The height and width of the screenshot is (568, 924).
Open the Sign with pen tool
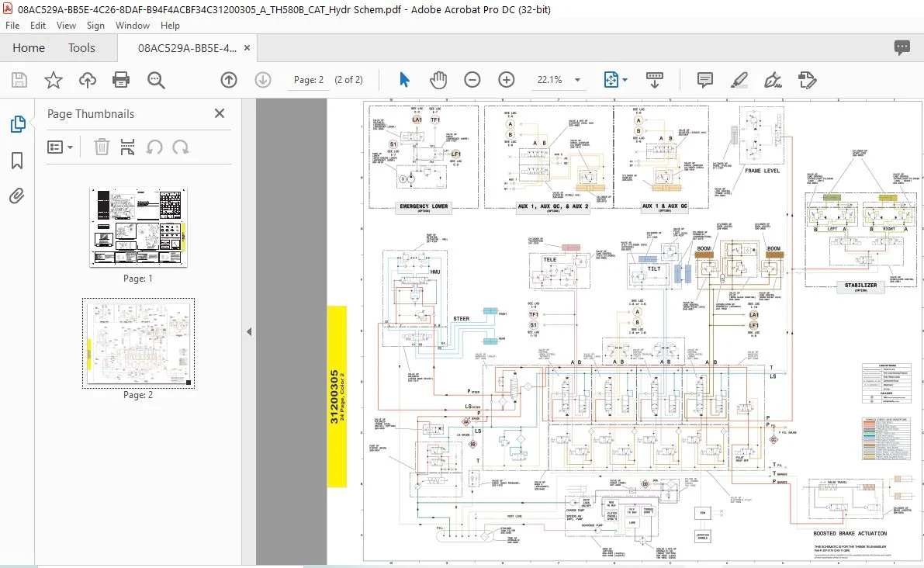pos(773,80)
